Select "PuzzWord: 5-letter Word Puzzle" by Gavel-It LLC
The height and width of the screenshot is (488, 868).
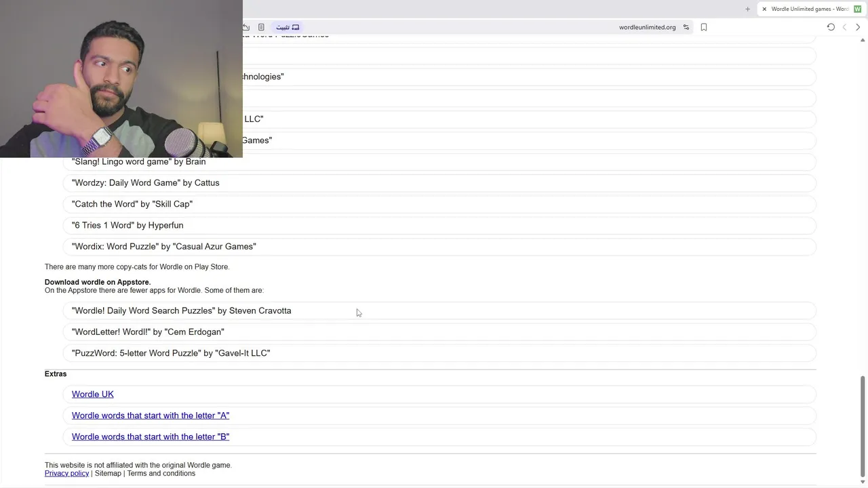[440, 353]
